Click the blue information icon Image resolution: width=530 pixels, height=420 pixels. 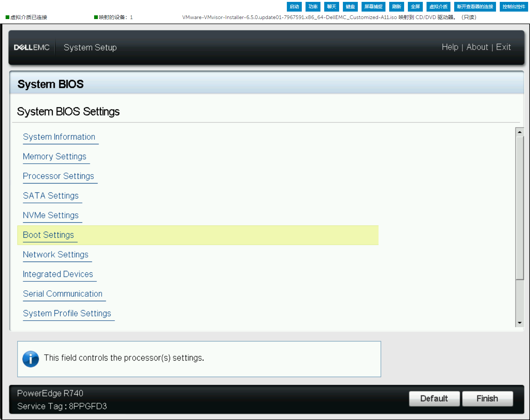pyautogui.click(x=31, y=359)
